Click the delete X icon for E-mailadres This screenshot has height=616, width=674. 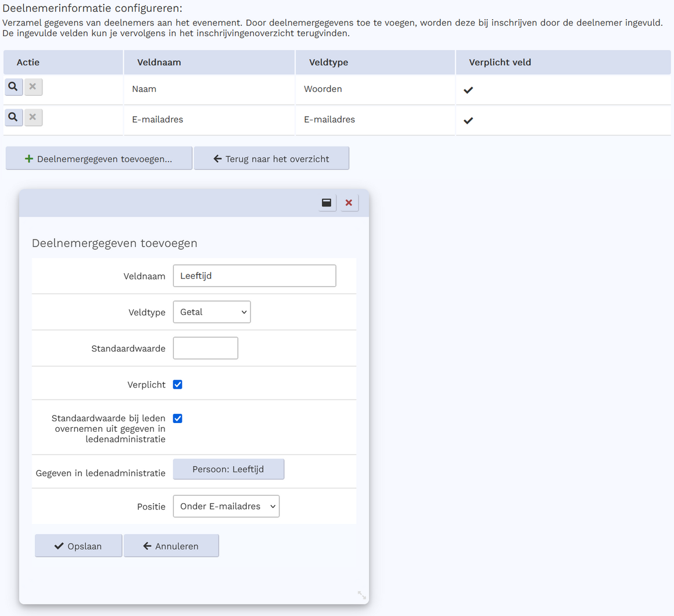click(33, 117)
